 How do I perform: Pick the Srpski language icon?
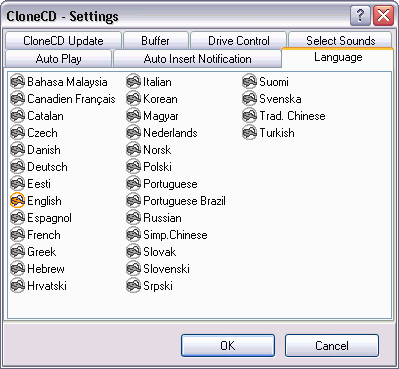coord(133,285)
